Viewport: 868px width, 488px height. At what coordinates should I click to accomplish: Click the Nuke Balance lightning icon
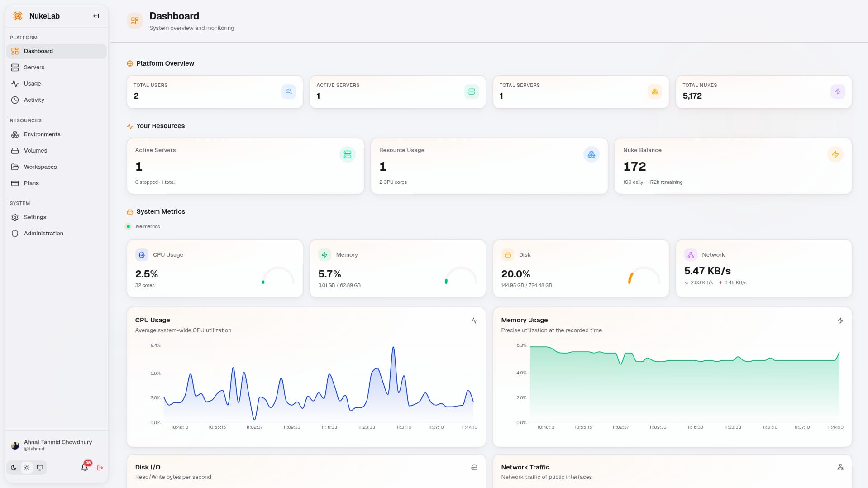pos(835,154)
